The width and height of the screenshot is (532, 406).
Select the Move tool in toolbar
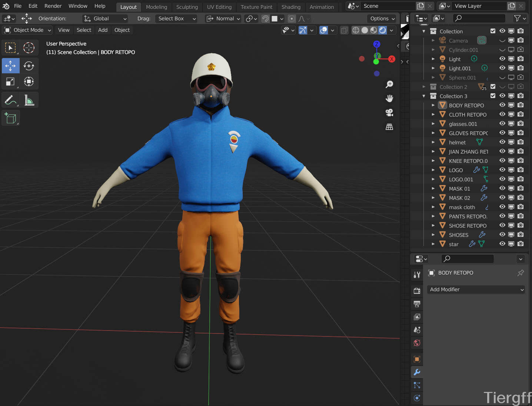click(x=10, y=66)
